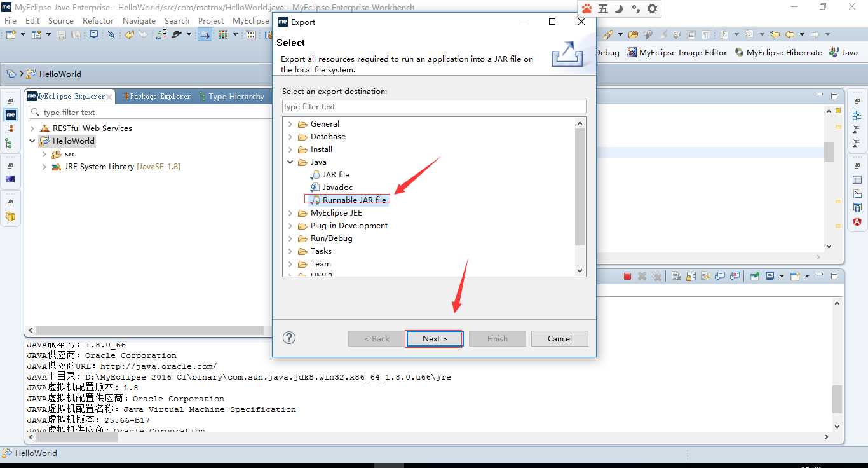Click the HelloWorld breadcrumb item

coord(54,74)
